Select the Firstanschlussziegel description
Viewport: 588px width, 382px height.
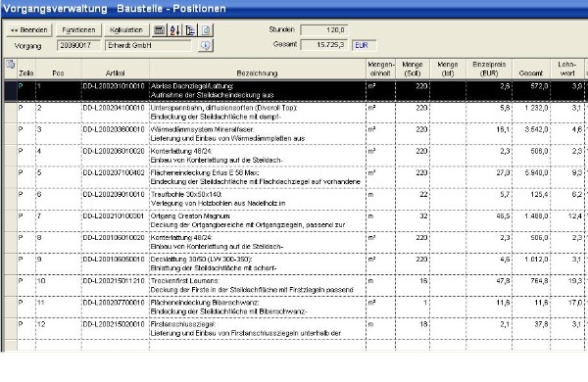(x=183, y=324)
